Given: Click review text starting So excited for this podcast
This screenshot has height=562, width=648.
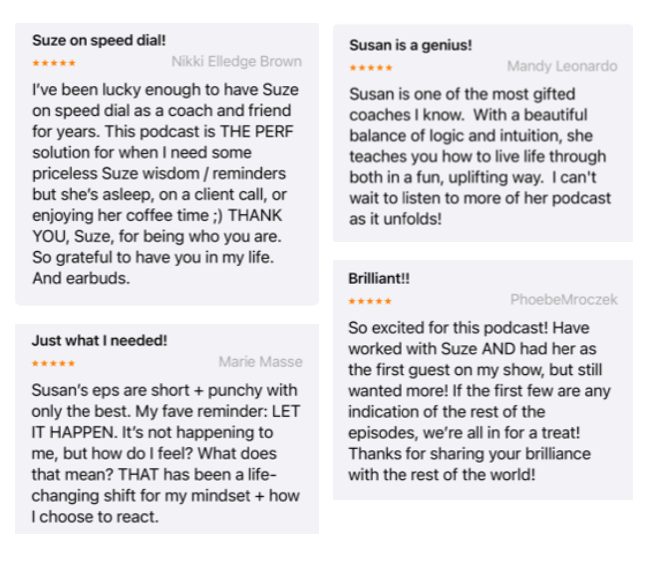Looking at the screenshot, I should coord(479,401).
